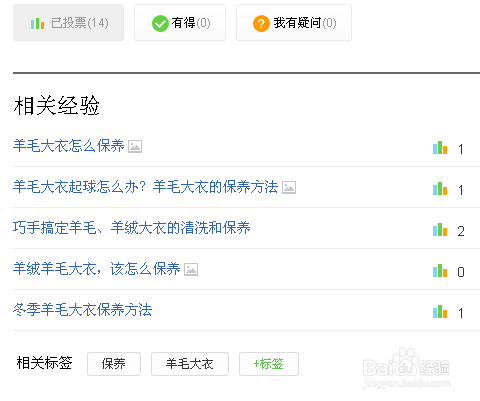Click picture icon beside 羊毛大衣怎么保养
Screen dimensions: 480x401
[x=135, y=147]
